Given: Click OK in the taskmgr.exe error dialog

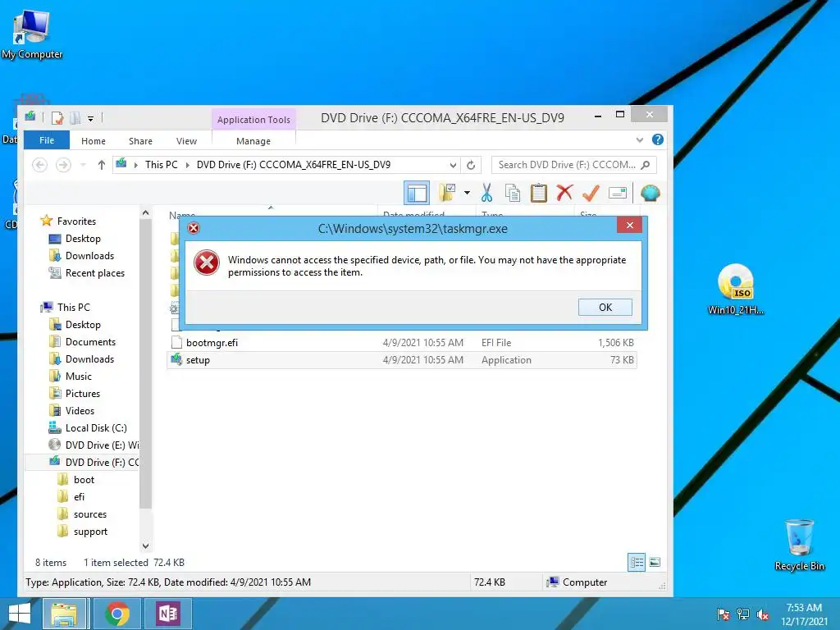Looking at the screenshot, I should click(x=605, y=307).
